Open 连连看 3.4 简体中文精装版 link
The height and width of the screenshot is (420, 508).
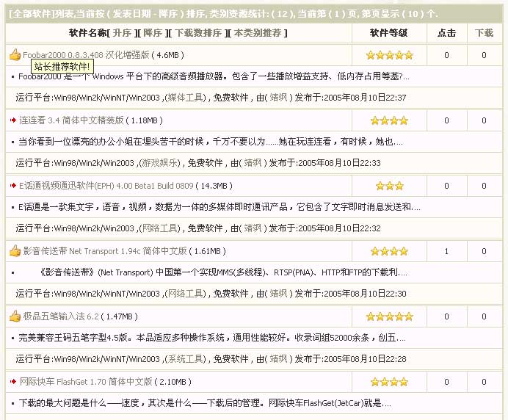(x=71, y=120)
